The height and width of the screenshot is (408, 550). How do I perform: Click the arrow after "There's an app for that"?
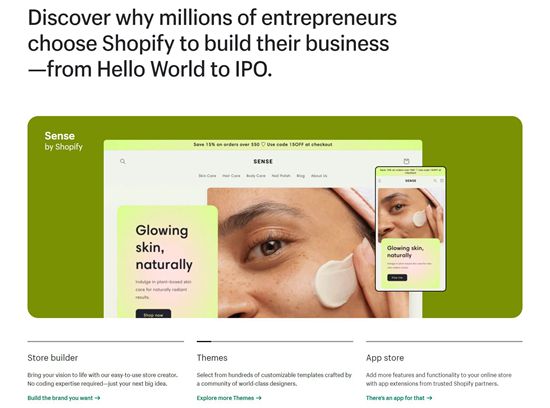429,398
